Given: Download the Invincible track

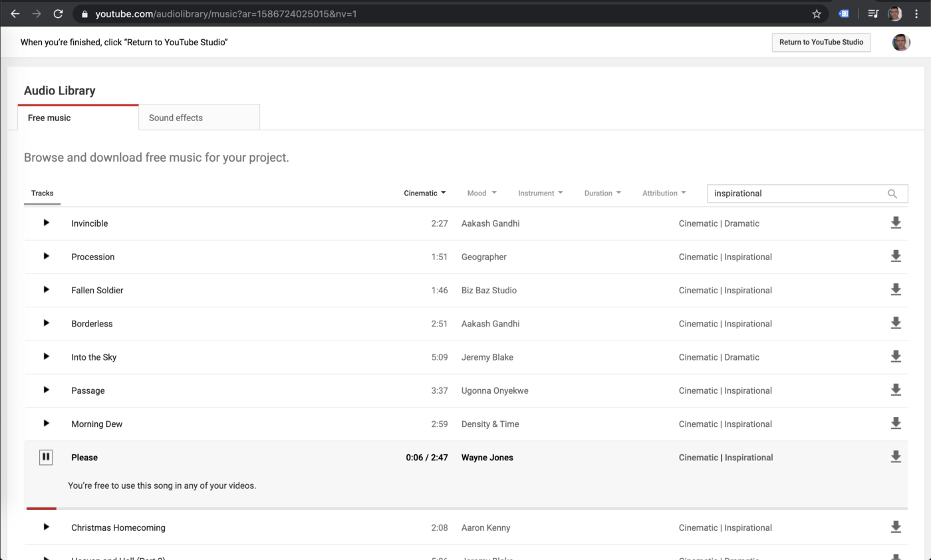Looking at the screenshot, I should coord(895,223).
